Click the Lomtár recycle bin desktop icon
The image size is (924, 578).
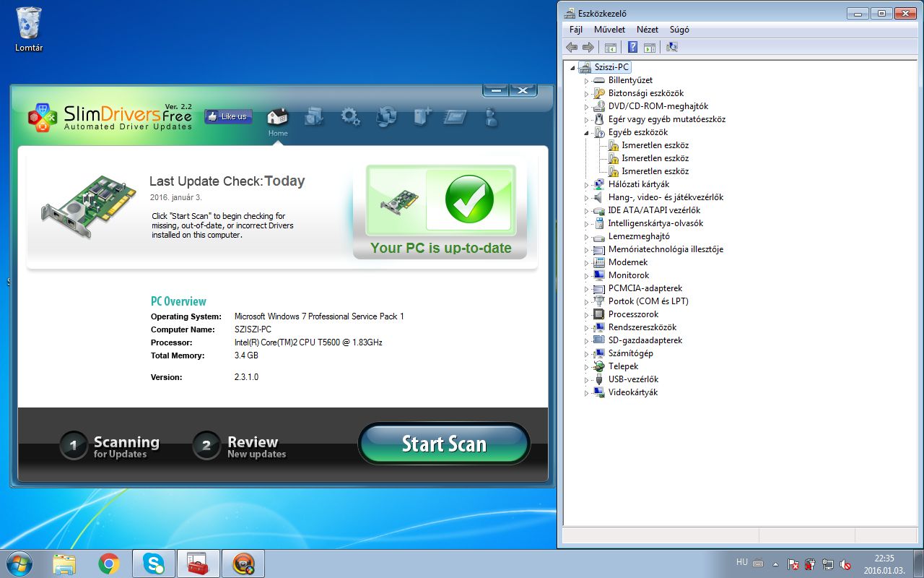(29, 30)
